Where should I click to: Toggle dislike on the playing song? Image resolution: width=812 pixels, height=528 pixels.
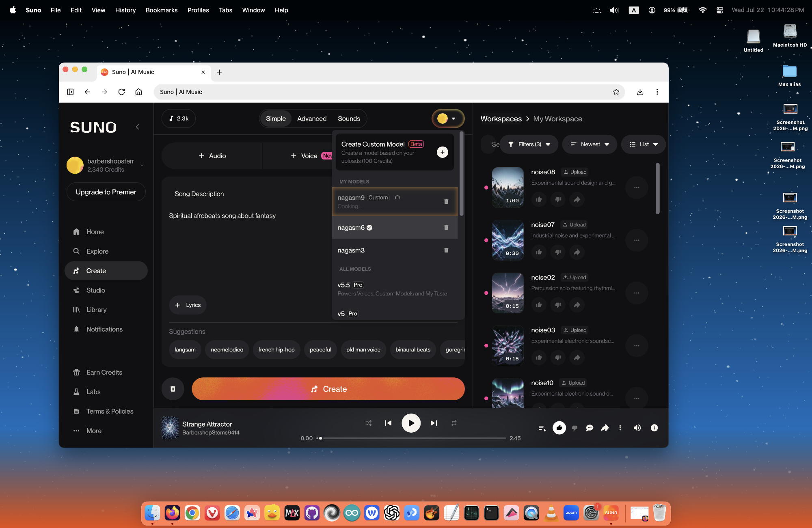coord(574,428)
